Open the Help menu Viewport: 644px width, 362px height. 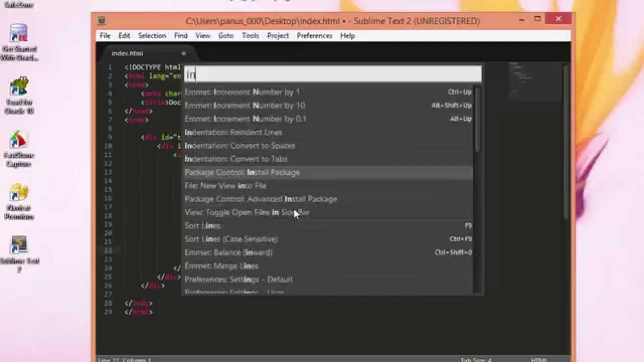click(348, 36)
